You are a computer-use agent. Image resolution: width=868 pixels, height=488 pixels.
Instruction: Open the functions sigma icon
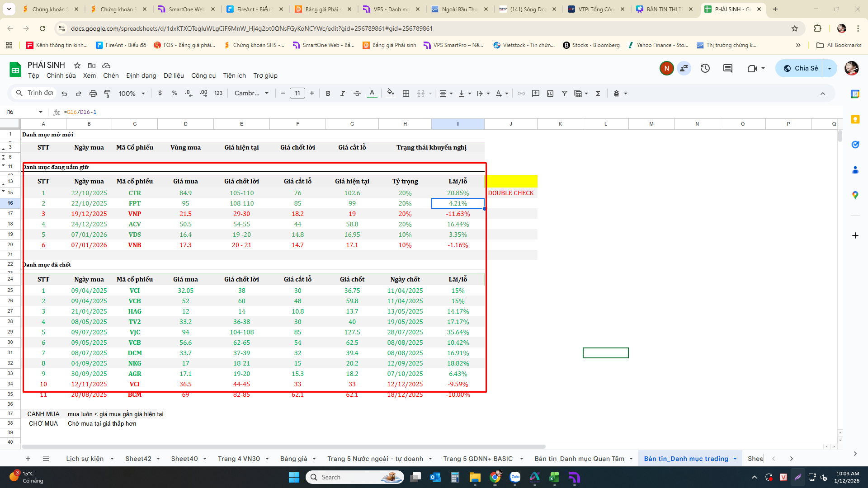tap(598, 94)
